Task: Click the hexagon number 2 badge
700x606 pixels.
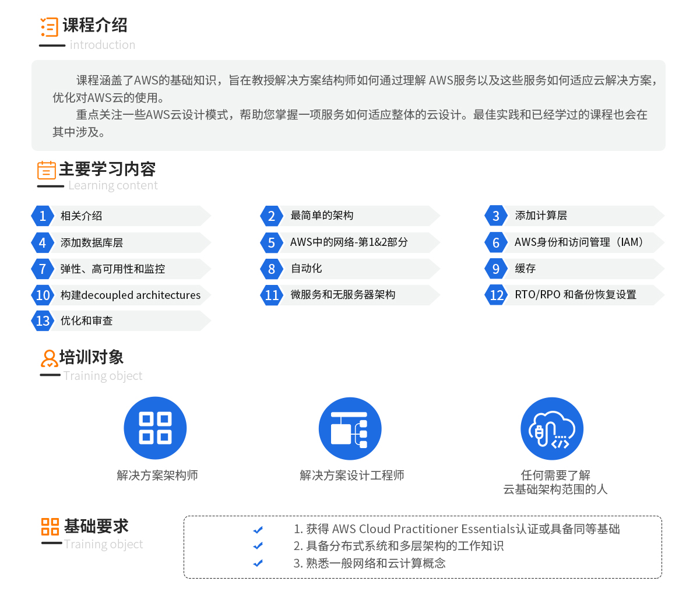Action: click(272, 216)
